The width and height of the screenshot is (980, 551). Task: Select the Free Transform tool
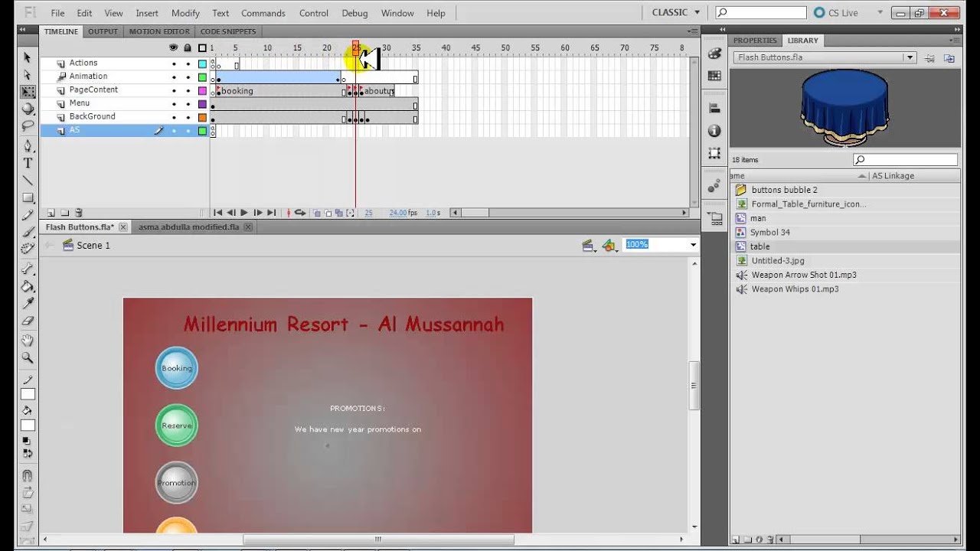tap(28, 92)
